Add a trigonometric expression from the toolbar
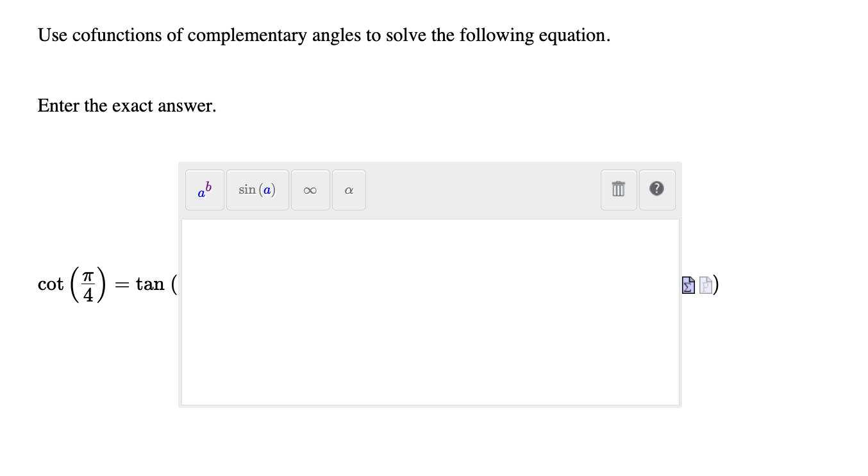868x476 pixels. coord(257,189)
